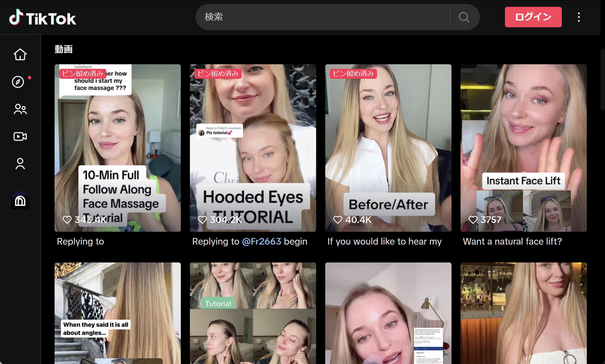The height and width of the screenshot is (364, 605).
Task: Click ピン留め済み badge on Before/After video
Action: (353, 74)
